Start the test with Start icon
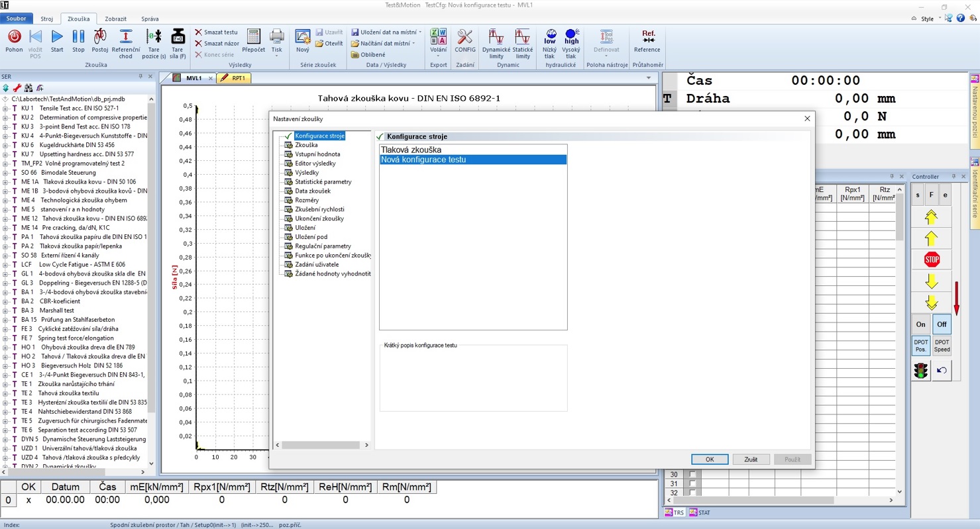Image resolution: width=980 pixels, height=529 pixels. tap(57, 37)
